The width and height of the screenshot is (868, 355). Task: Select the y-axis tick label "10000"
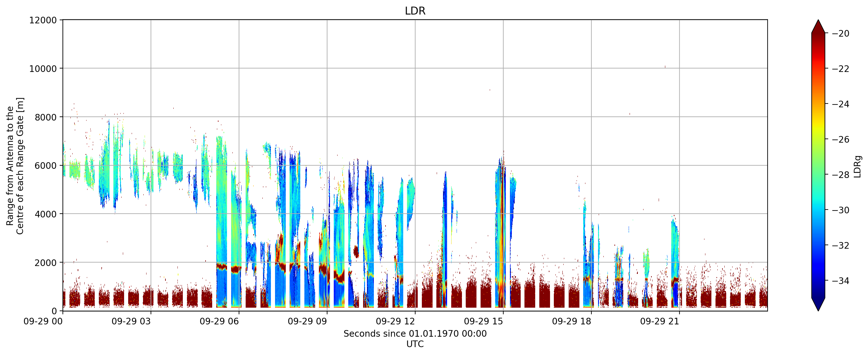[43, 69]
